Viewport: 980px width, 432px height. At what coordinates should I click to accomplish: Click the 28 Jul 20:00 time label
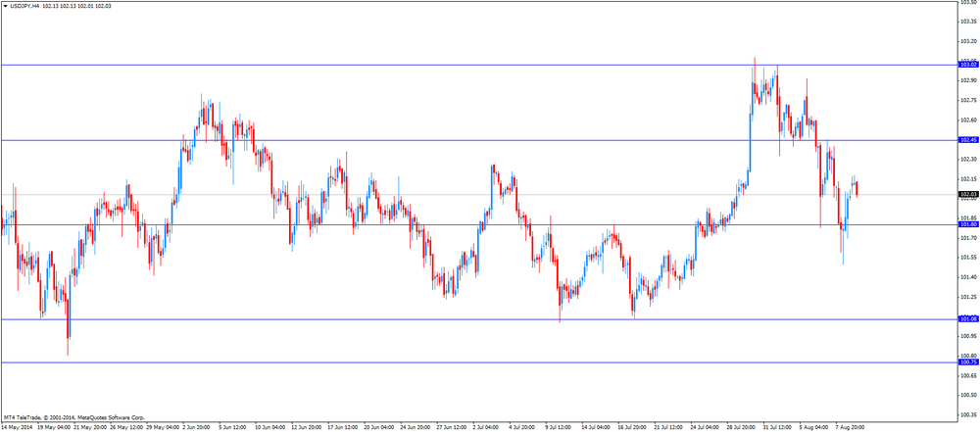(x=743, y=428)
